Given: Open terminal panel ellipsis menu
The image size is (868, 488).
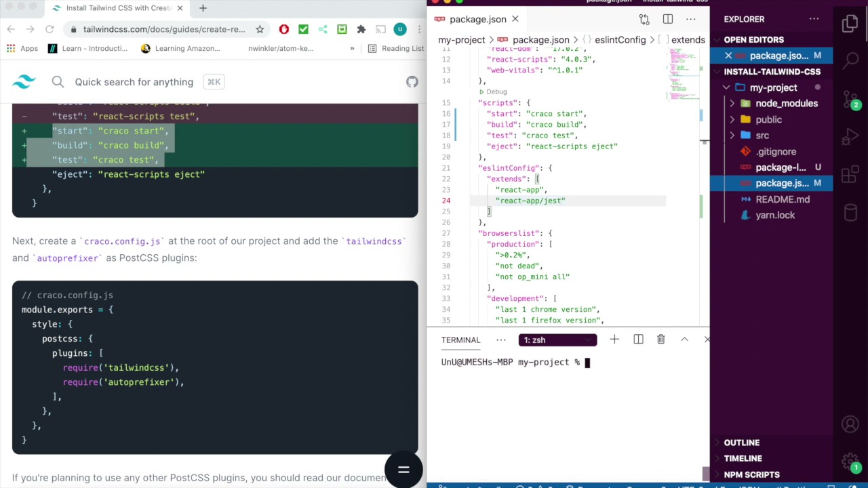Looking at the screenshot, I should pos(501,340).
